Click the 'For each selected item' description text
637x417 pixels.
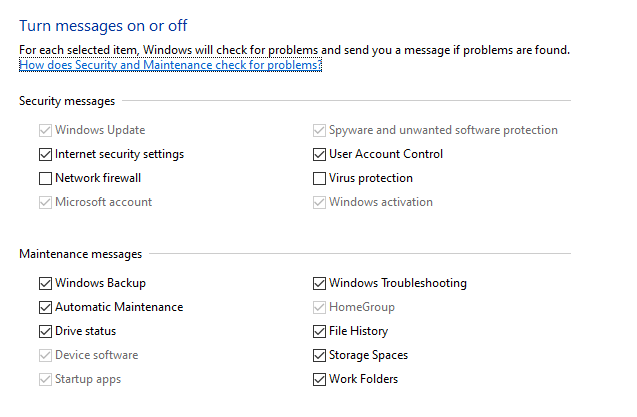(x=295, y=50)
